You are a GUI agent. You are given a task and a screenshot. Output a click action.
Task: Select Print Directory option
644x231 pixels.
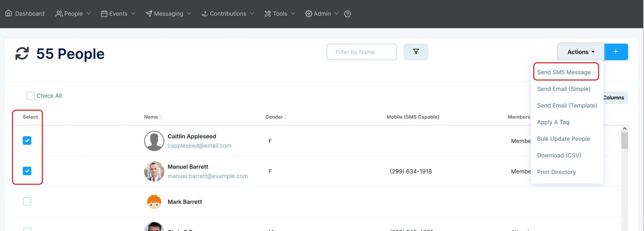click(556, 172)
